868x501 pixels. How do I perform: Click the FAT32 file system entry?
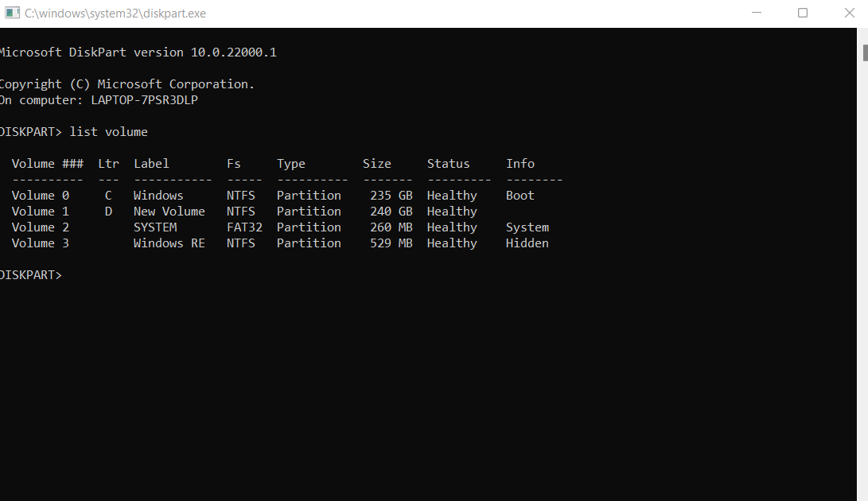(x=244, y=227)
